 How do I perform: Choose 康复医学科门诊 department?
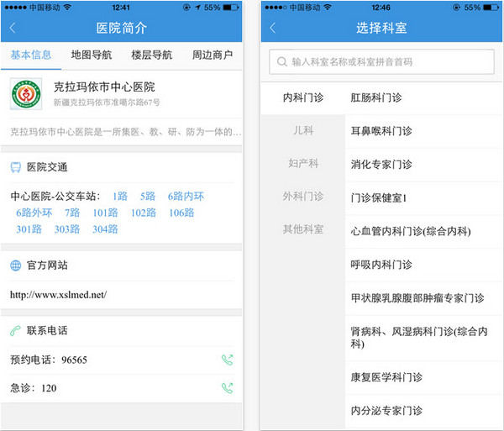(423, 377)
